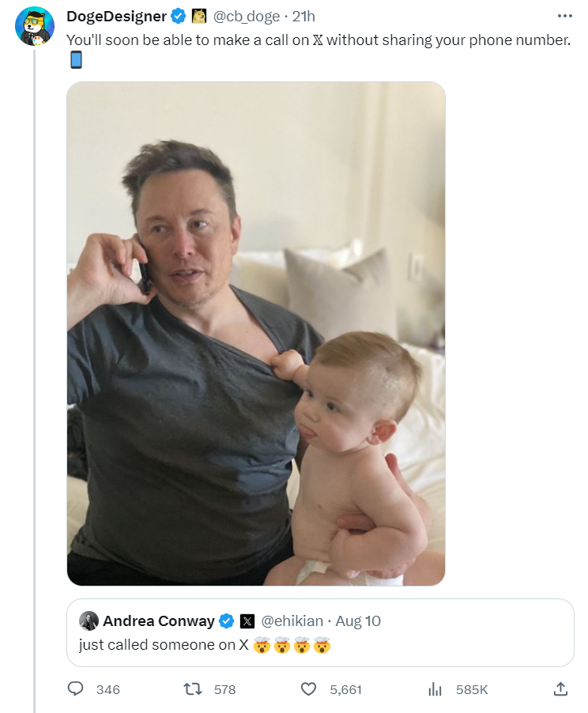The width and height of the screenshot is (588, 713).
Task: Click the share upload icon
Action: click(560, 689)
